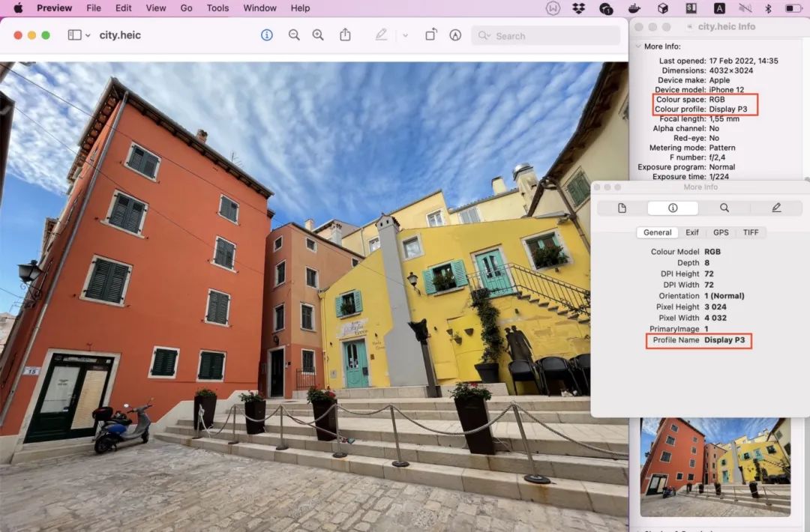Open the View menu in menu bar
Image resolution: width=810 pixels, height=532 pixels.
pos(155,8)
